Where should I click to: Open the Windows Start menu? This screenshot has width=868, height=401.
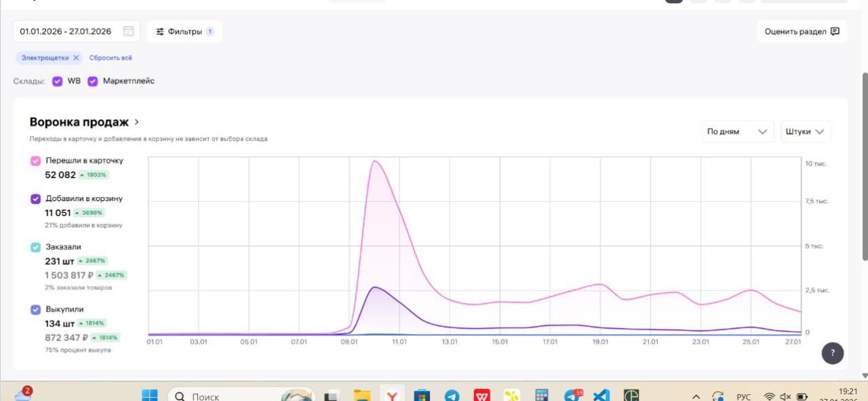click(149, 396)
